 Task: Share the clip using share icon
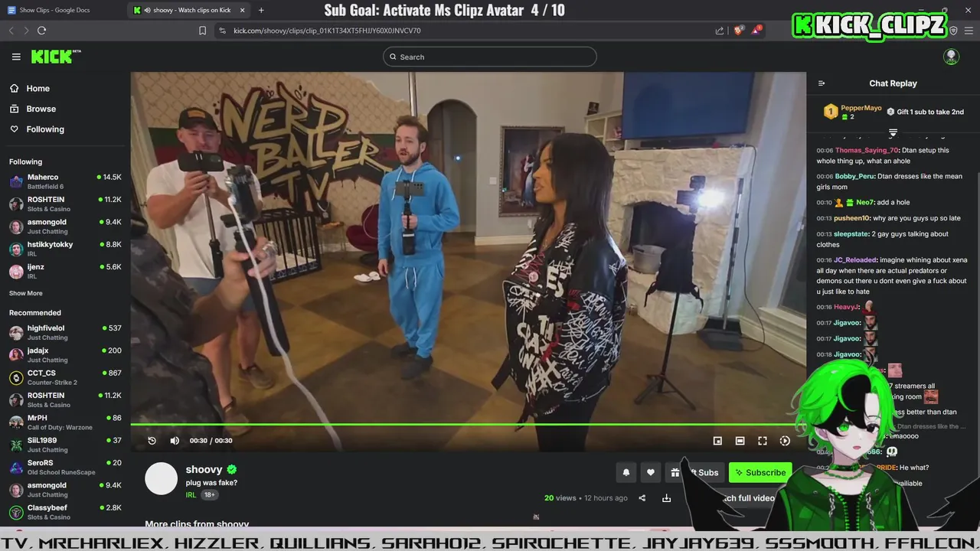point(642,498)
